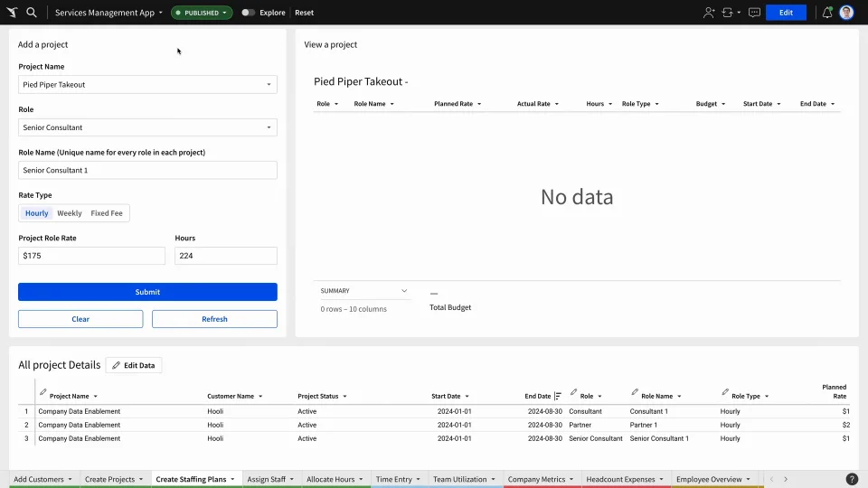Click the End Date sort icon
This screenshot has height=488, width=868.
pyautogui.click(x=558, y=396)
